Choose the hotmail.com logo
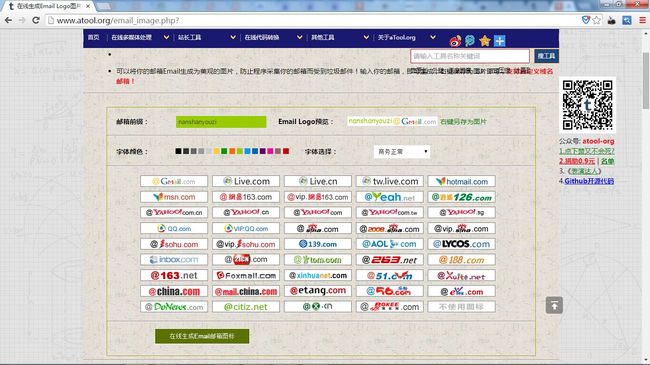This screenshot has height=365, width=650. point(461,181)
